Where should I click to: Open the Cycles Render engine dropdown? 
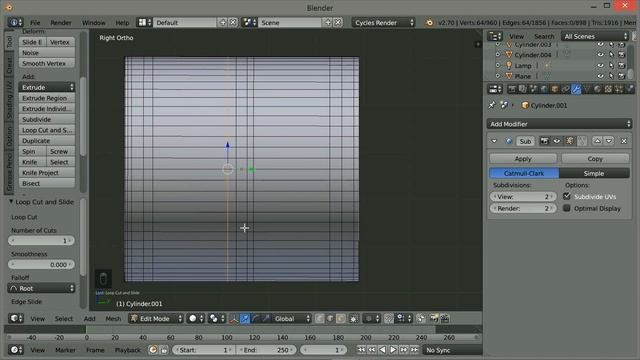(x=383, y=23)
